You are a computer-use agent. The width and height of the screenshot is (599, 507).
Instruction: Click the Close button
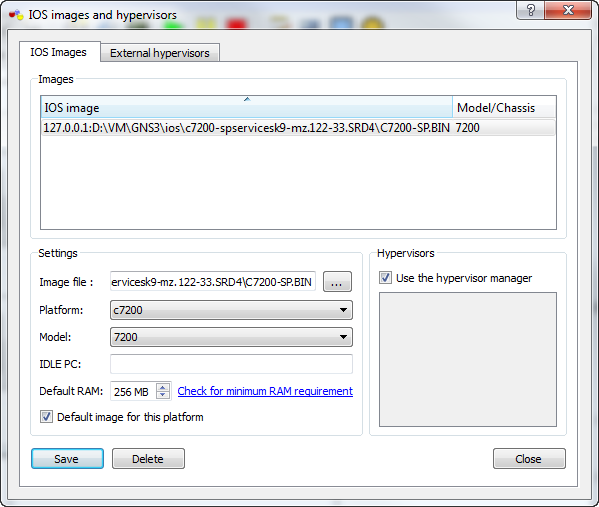point(529,458)
